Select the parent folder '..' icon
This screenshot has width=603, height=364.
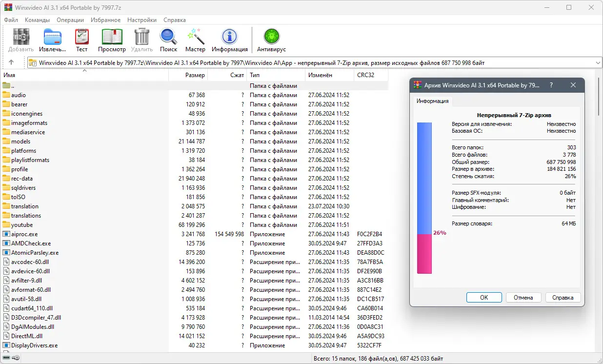[x=6, y=86]
